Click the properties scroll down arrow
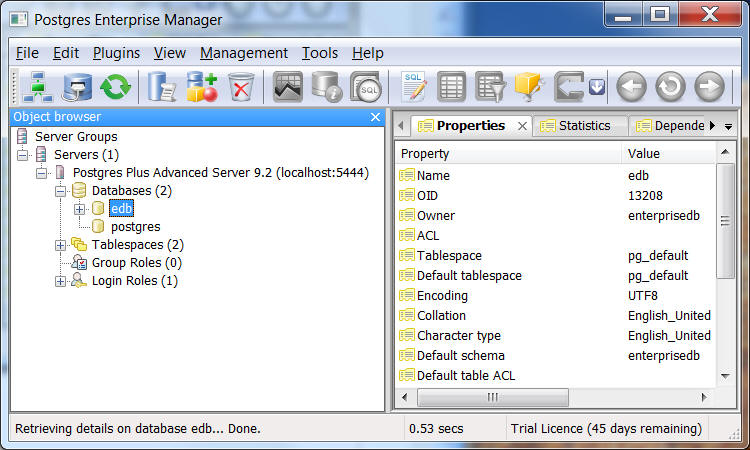The image size is (750, 450). [725, 376]
